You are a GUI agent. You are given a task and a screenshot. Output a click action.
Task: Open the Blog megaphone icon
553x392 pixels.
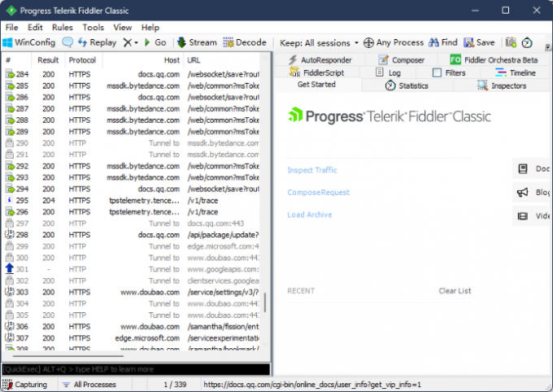pos(523,192)
